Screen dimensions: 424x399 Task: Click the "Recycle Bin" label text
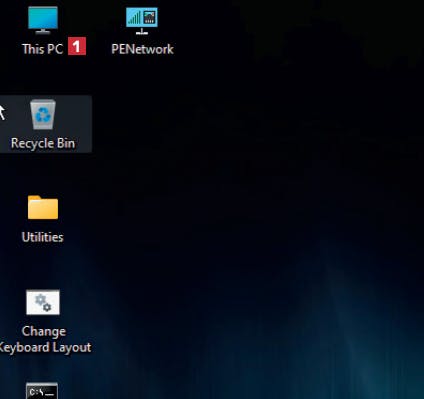point(43,143)
